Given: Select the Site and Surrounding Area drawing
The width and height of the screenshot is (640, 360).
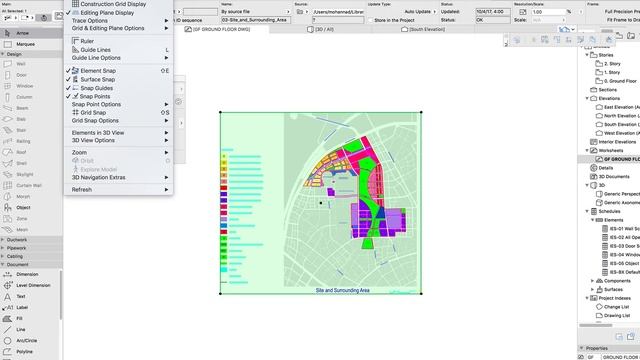Looking at the screenshot, I should (321, 203).
